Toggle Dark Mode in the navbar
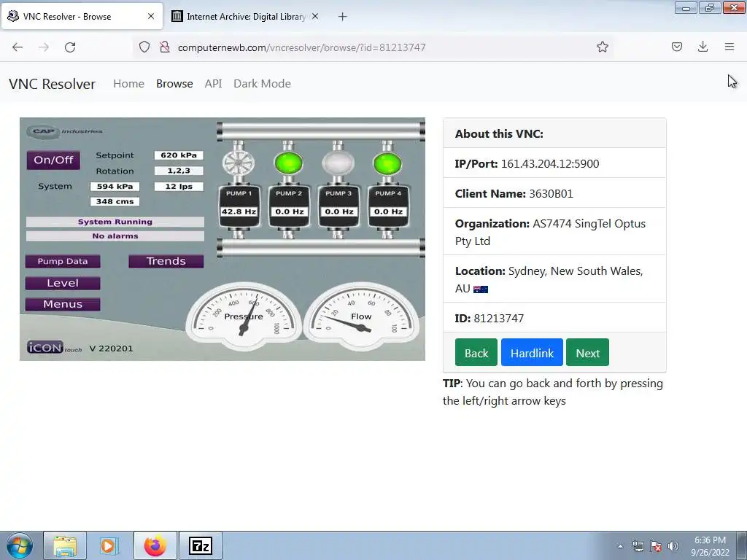Screen dimensions: 747x560 [x=262, y=84]
